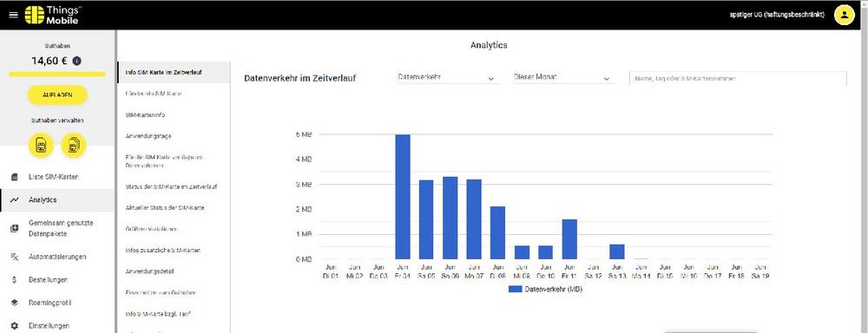Click the single SIM card credit icon

pyautogui.click(x=41, y=146)
